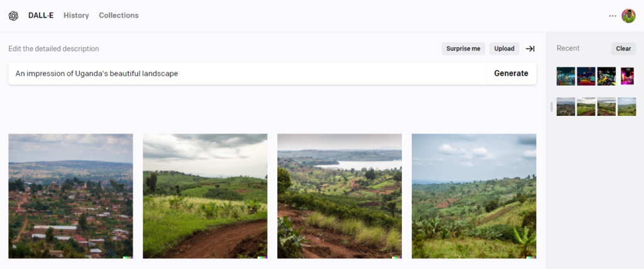This screenshot has height=269, width=644.
Task: Click the Surprise me button
Action: click(x=464, y=49)
